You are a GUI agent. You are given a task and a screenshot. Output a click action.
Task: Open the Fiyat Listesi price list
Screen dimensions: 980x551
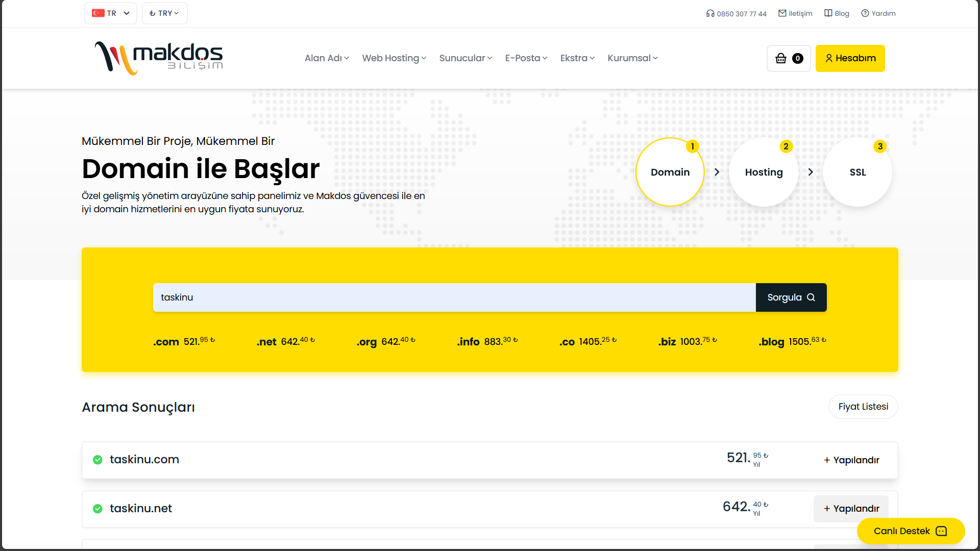[863, 407]
